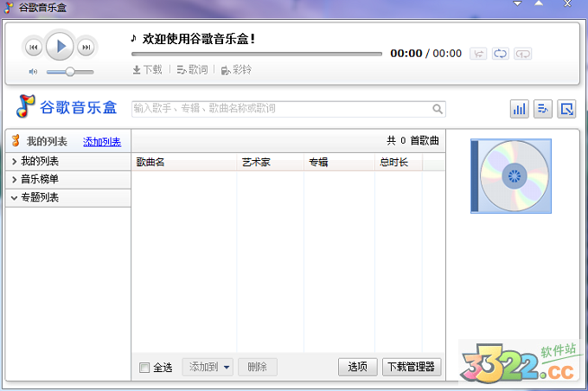Open 歌词 lyrics from player bar
The image size is (588, 391).
click(192, 70)
